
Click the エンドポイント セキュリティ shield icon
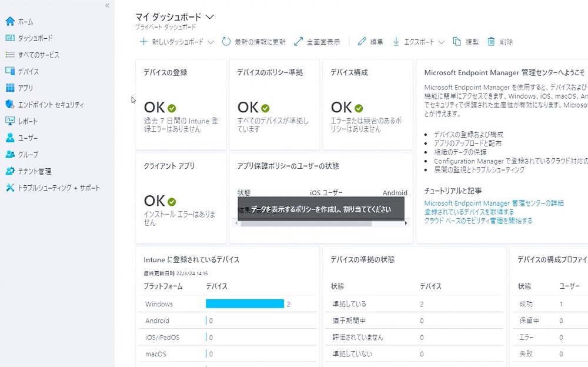pyautogui.click(x=10, y=104)
